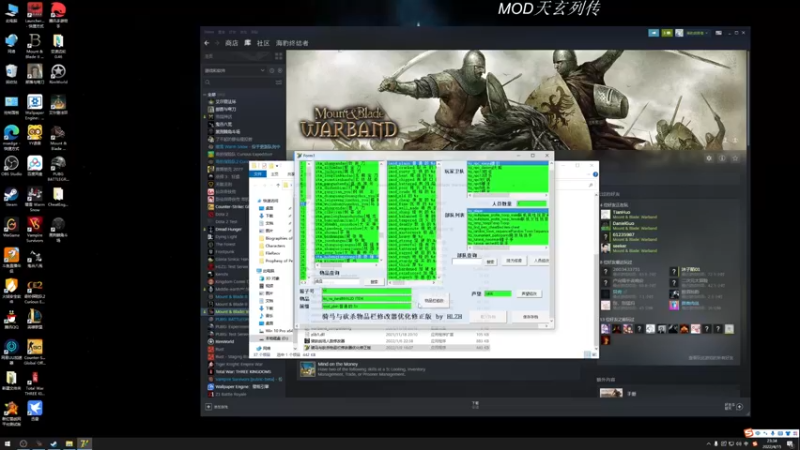Image resolution: width=800 pixels, height=450 pixels.
Task: Open Recycle Bin on desktop
Action: [x=11, y=74]
